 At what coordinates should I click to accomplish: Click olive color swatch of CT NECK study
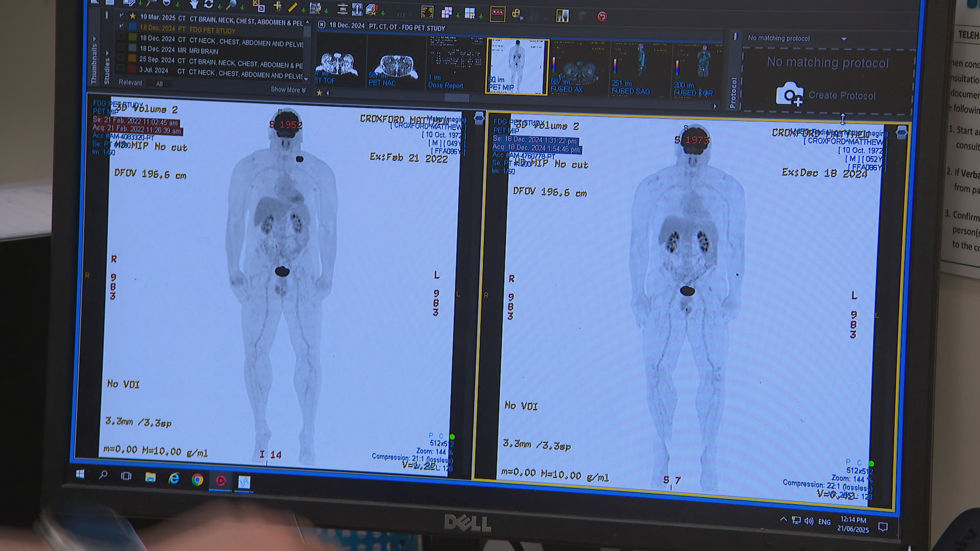pos(133,37)
